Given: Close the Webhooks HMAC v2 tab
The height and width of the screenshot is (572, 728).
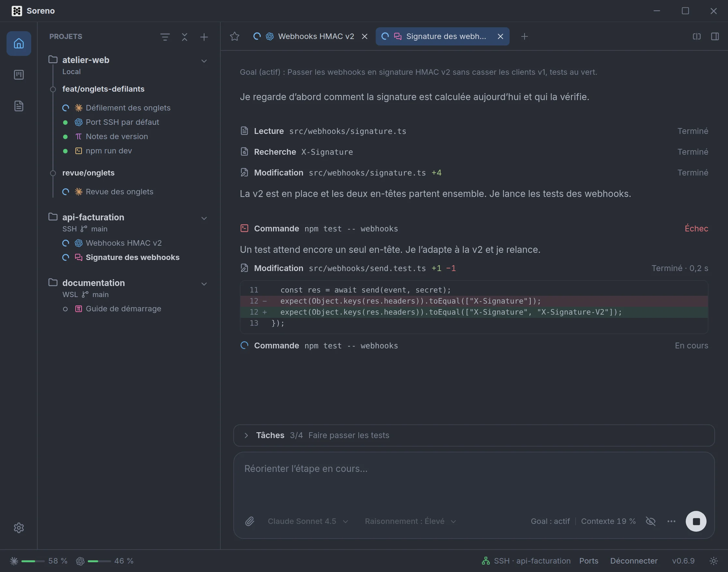Looking at the screenshot, I should pos(365,36).
